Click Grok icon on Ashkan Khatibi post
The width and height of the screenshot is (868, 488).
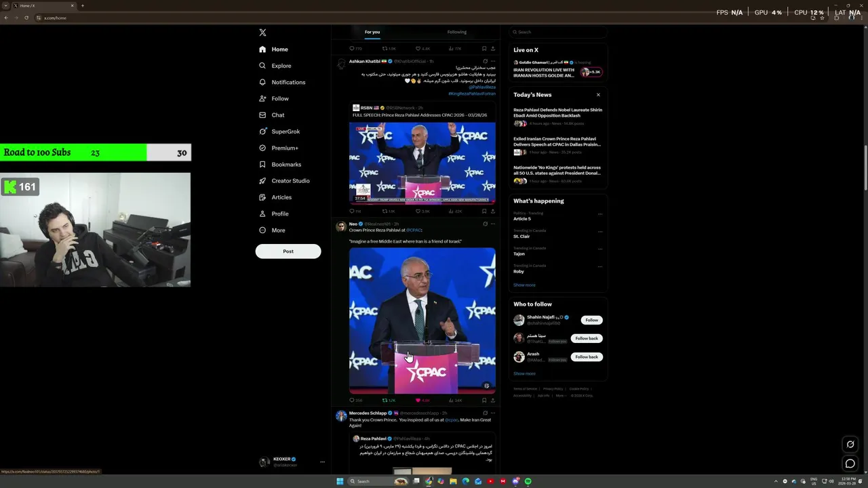pyautogui.click(x=485, y=61)
